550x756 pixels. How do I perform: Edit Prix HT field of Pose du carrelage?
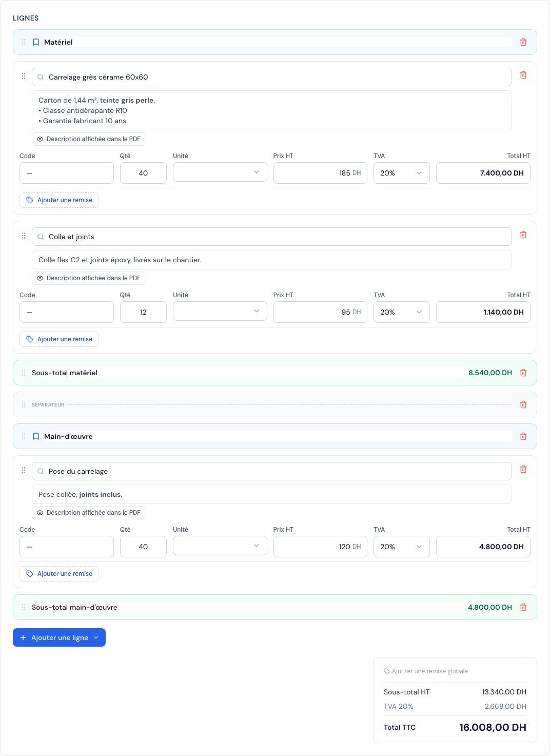(320, 547)
